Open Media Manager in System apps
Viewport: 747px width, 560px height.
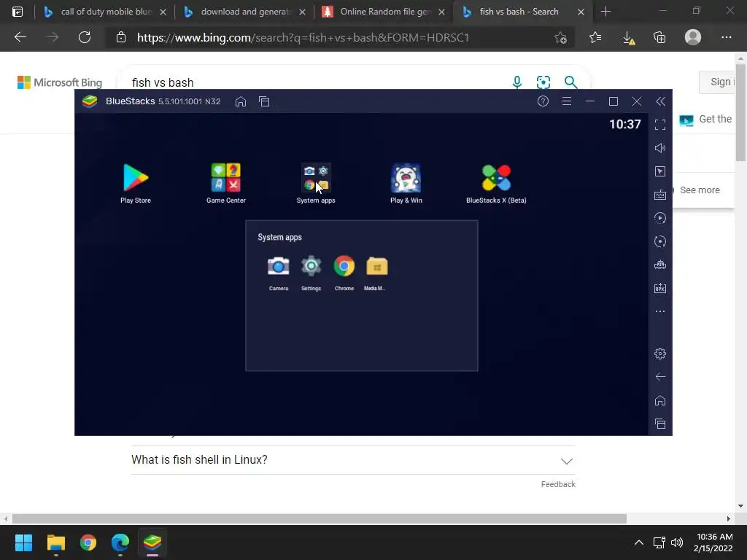[x=377, y=265]
